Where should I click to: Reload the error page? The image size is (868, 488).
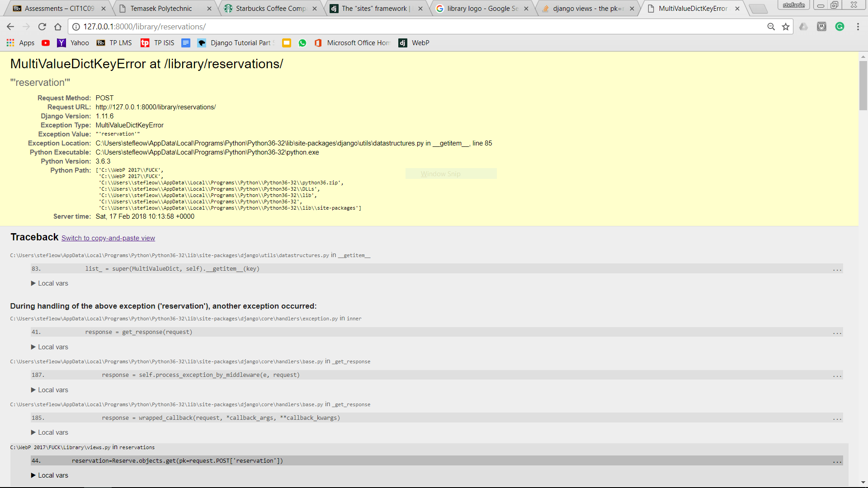pyautogui.click(x=42, y=26)
